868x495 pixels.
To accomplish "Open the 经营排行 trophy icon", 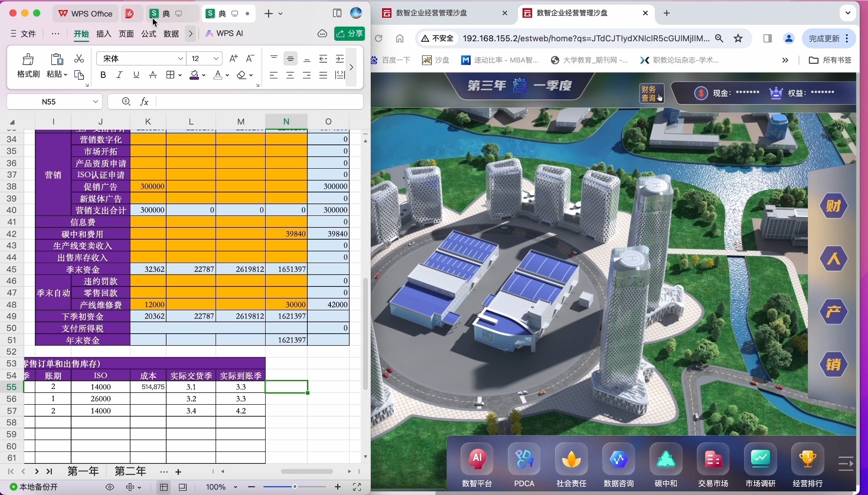I will [808, 459].
